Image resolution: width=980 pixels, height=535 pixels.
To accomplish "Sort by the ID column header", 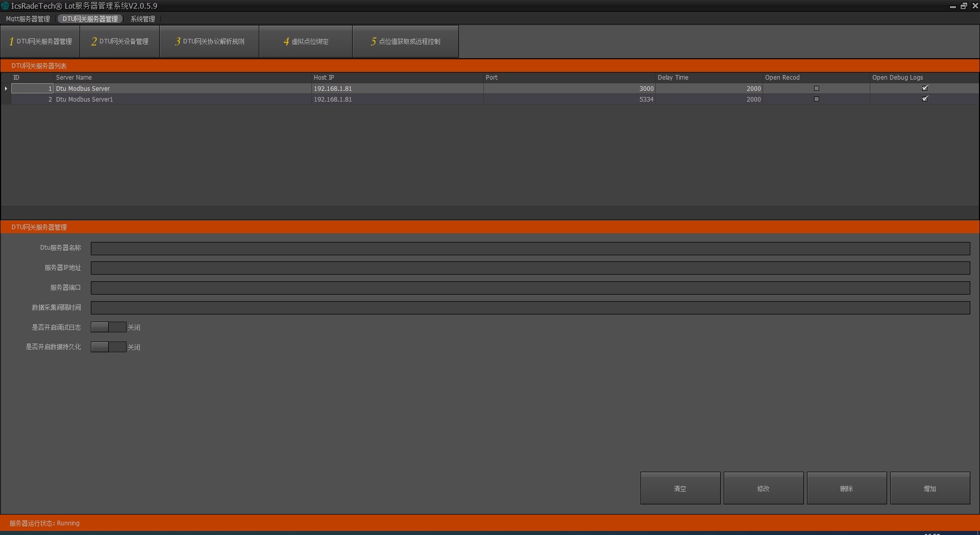I will [32, 78].
